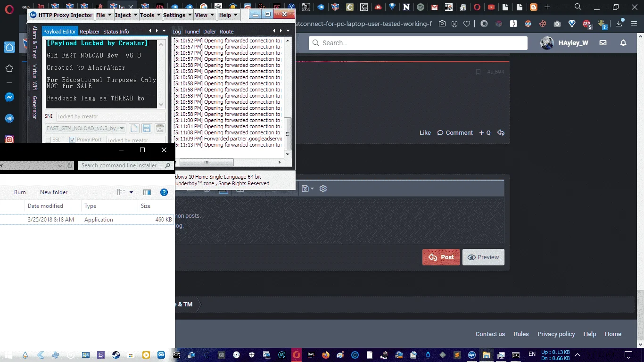Open Telegram in Opera sidebar
644x362 pixels.
point(9,118)
